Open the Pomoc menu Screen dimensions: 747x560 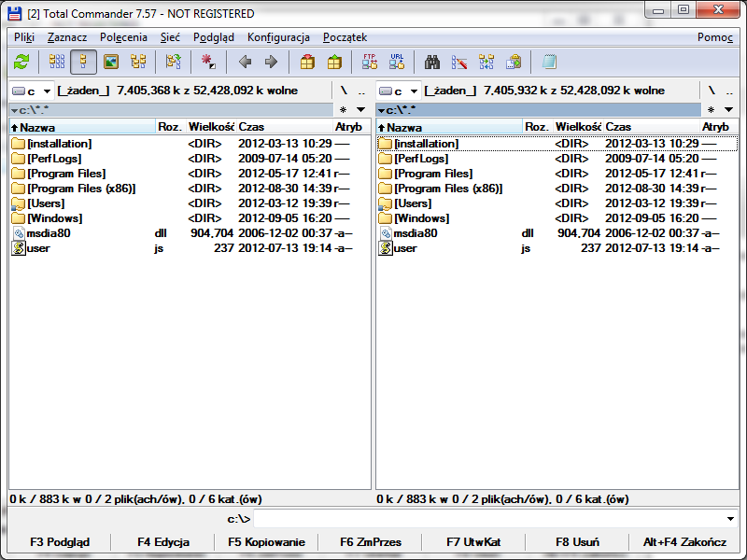pyautogui.click(x=715, y=37)
